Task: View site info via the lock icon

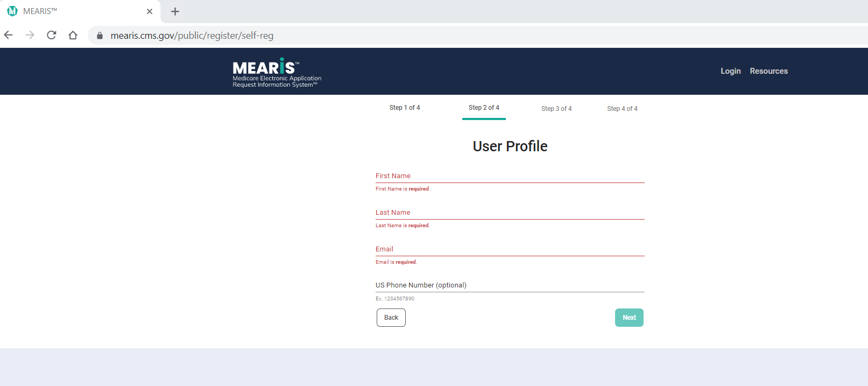Action: coord(100,36)
